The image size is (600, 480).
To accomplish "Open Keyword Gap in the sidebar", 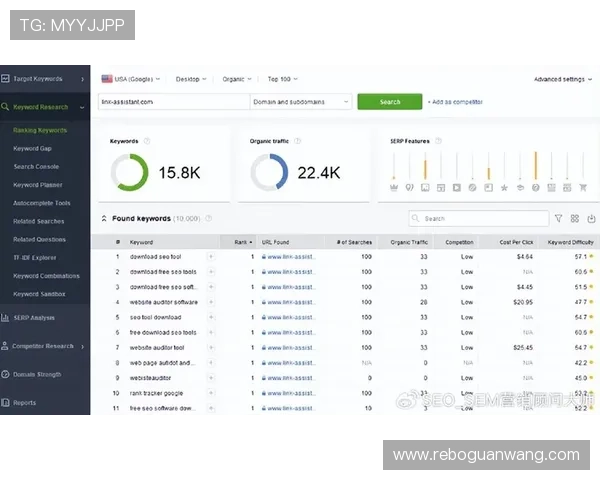I will pos(32,148).
